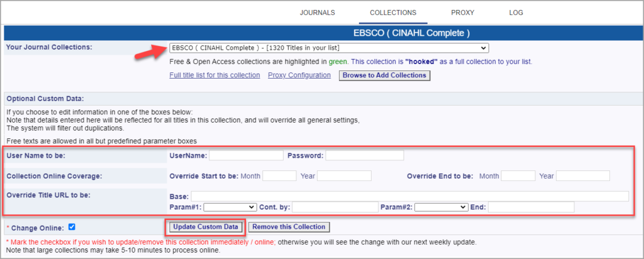This screenshot has width=644, height=259.
Task: Open the Proxy Configuration link
Action: coord(299,75)
